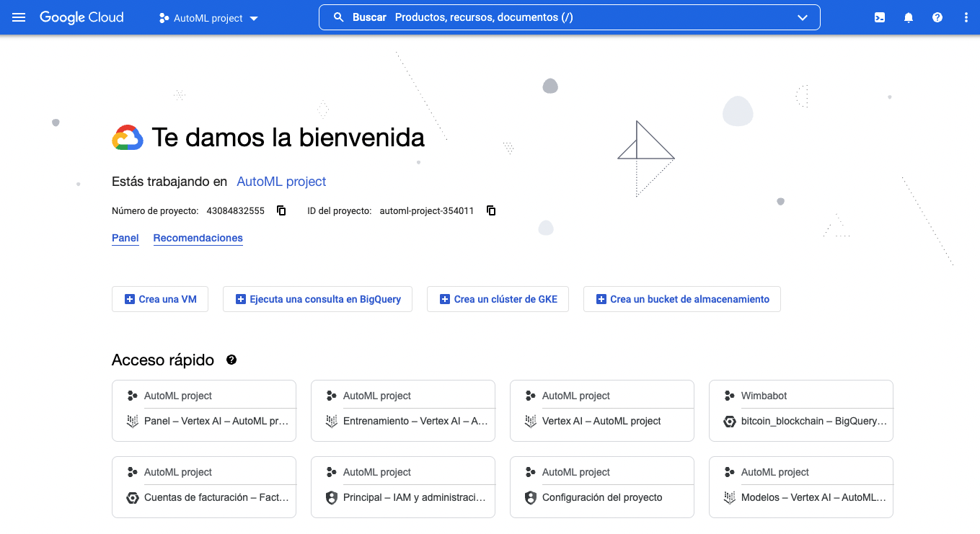Click project dots icon on Wimbabot card

729,396
